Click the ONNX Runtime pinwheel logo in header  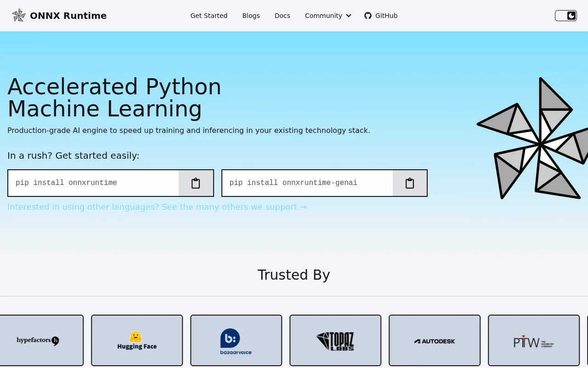tap(19, 15)
